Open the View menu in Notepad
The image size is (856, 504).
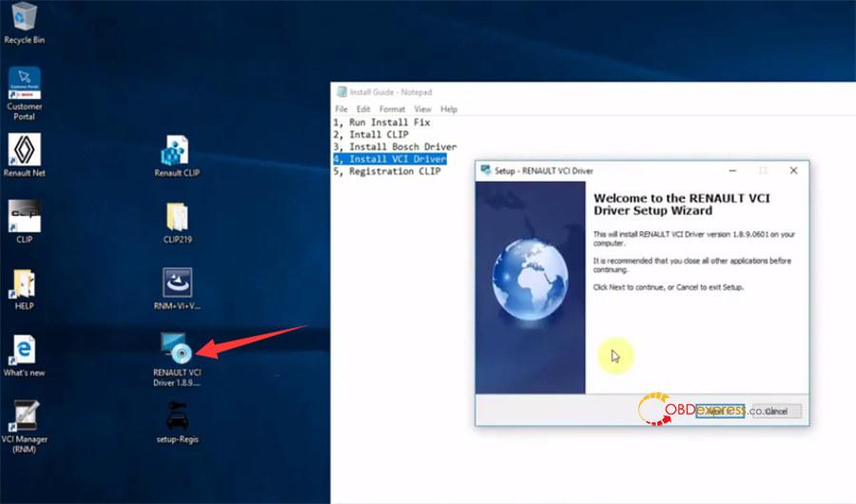422,109
